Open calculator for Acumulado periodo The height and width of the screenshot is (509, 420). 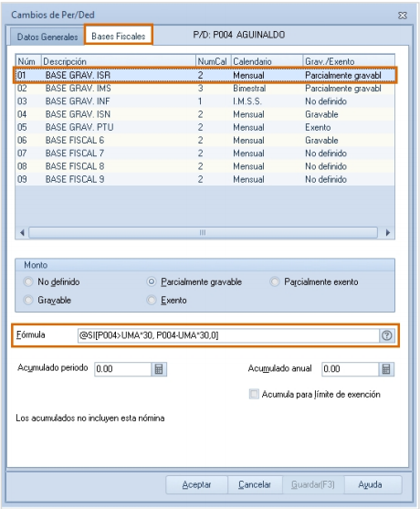(159, 369)
